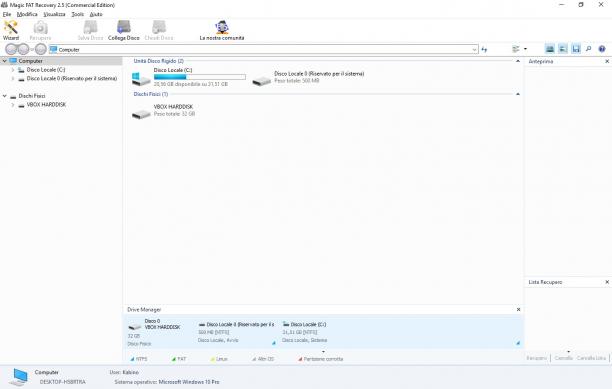Go back with the navigation arrow
The image size is (612, 389).
point(11,49)
